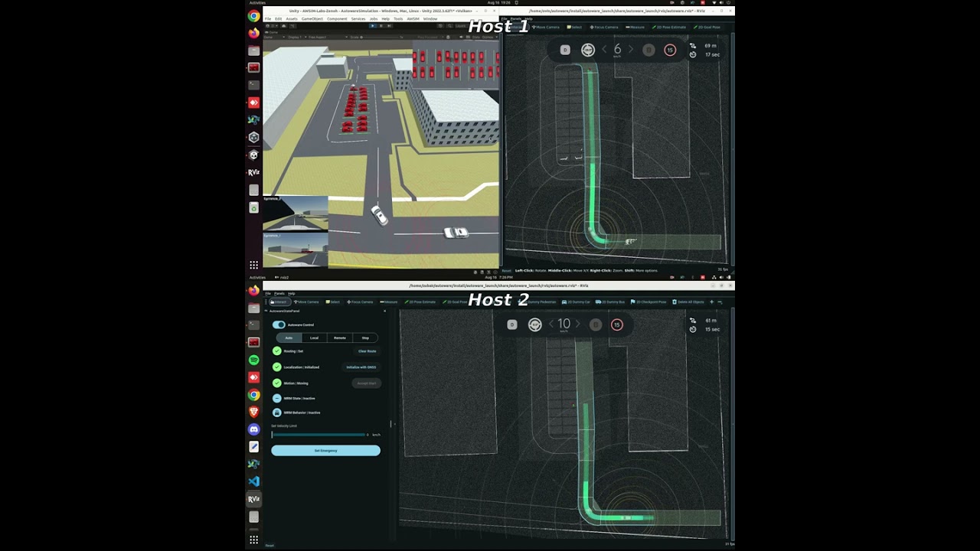
Task: Open Files from the Host 1 dock
Action: pos(253,51)
